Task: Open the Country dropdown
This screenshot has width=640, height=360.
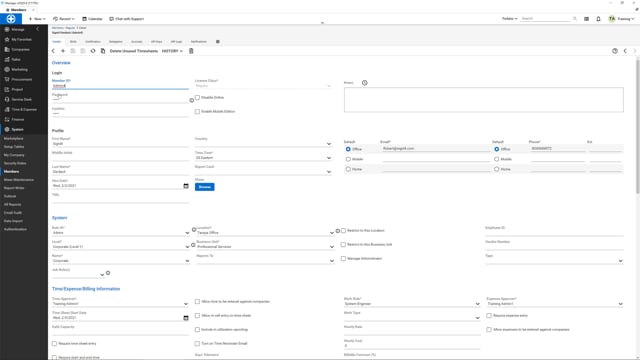Action: tap(329, 144)
